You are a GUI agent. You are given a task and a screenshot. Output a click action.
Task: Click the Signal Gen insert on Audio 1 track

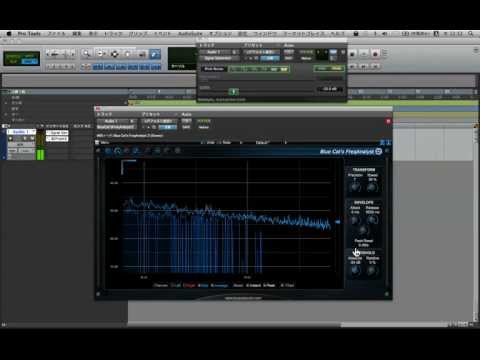[x=57, y=133]
